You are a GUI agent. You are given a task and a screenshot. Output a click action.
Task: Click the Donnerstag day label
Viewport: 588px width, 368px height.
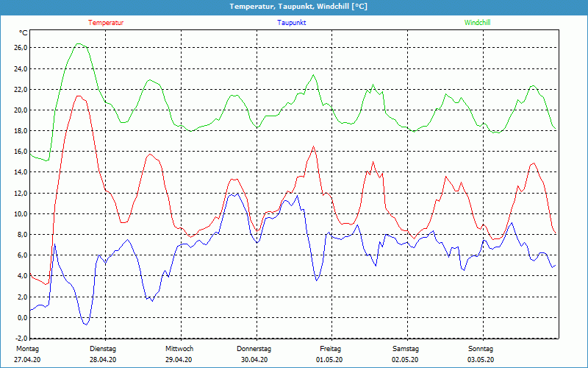click(x=254, y=349)
